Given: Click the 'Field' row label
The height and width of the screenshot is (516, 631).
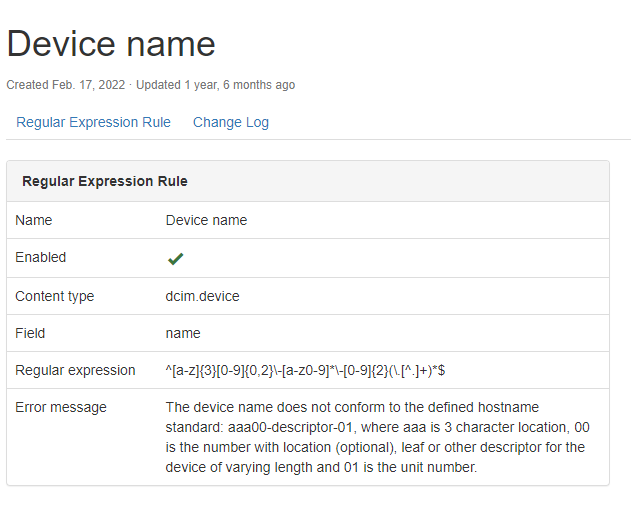Looking at the screenshot, I should tap(30, 333).
